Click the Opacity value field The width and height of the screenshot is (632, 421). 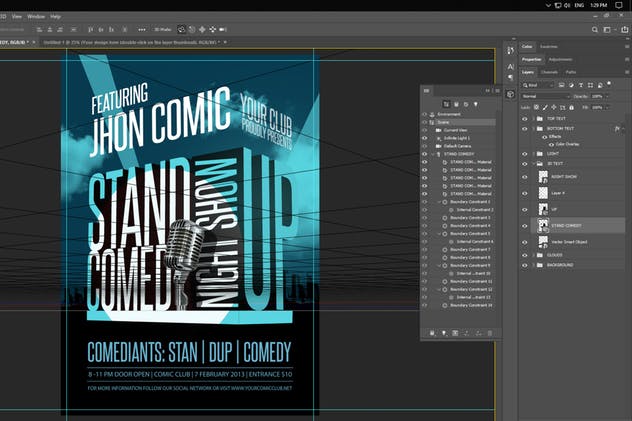pyautogui.click(x=598, y=96)
